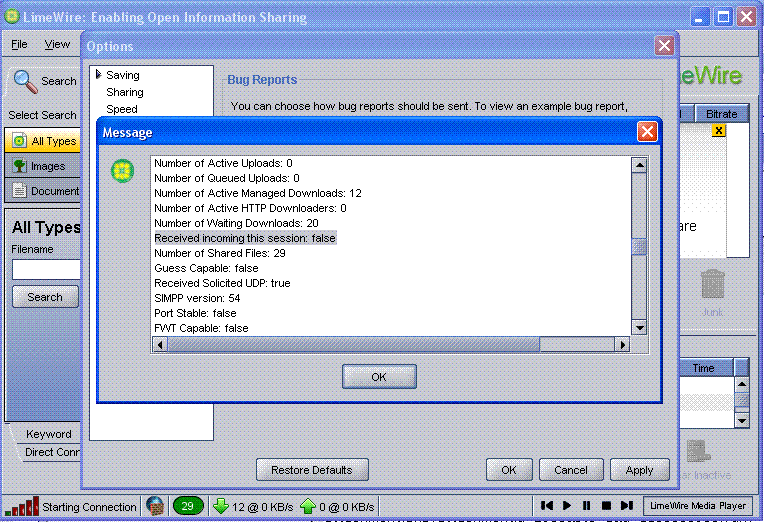Click the message horizontal scrollbar thumb
764x522 pixels.
[353, 345]
